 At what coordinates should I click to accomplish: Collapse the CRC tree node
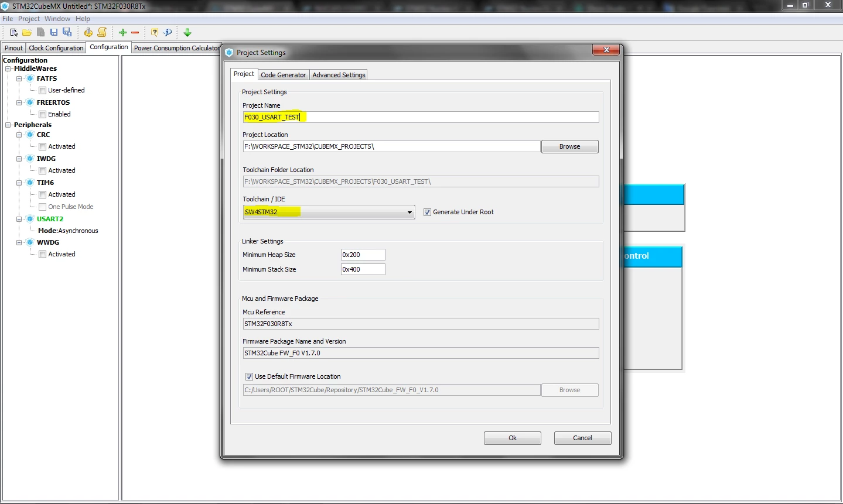coord(19,135)
